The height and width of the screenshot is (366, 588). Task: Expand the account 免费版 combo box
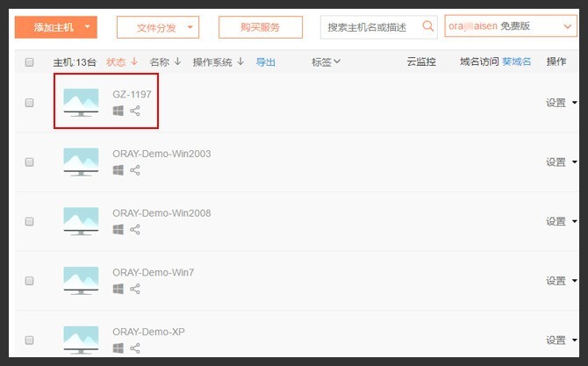pyautogui.click(x=511, y=25)
